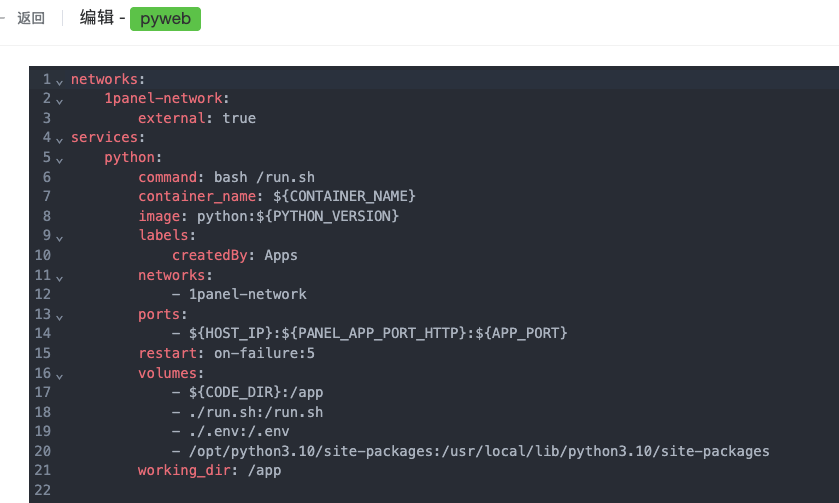Collapse the 1panel-network fold arrow on line 2
The image size is (839, 503).
[59, 101]
